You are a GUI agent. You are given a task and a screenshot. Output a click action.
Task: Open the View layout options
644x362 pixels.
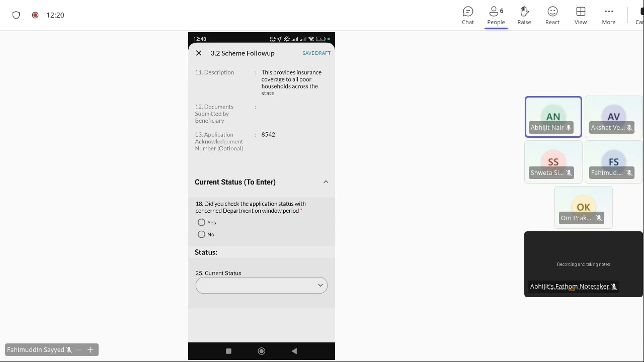point(581,15)
